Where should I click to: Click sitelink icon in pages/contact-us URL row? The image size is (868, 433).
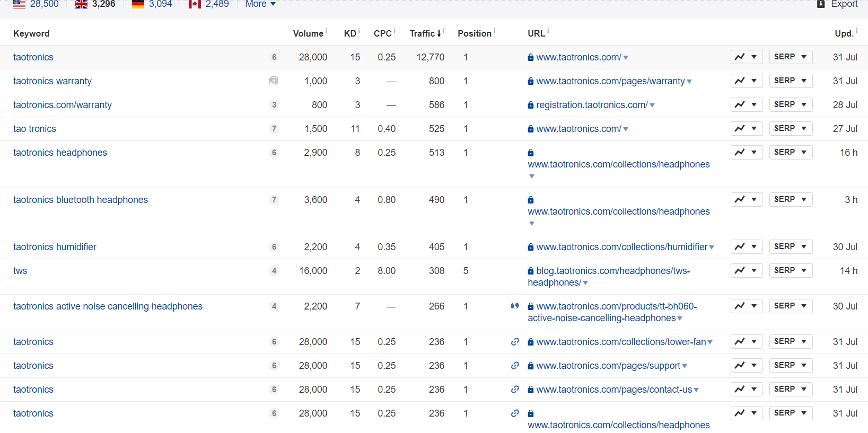[515, 390]
